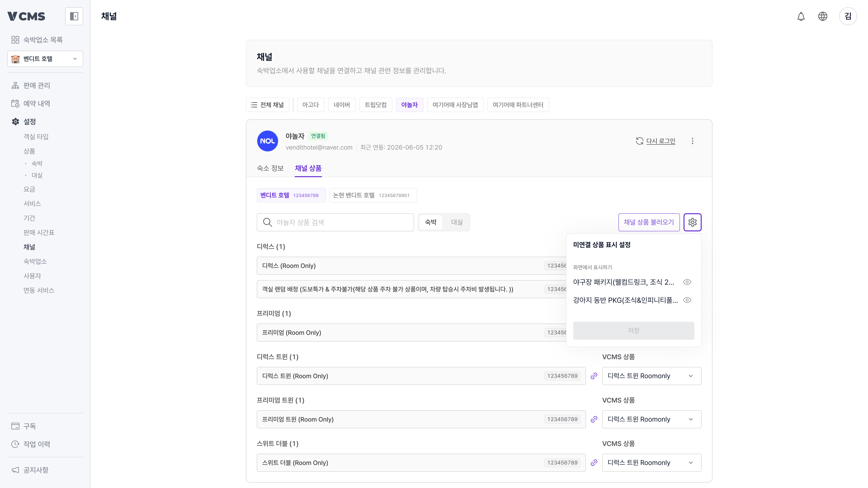The height and width of the screenshot is (488, 868).
Task: Go to 객실 타입 settings
Action: (36, 137)
